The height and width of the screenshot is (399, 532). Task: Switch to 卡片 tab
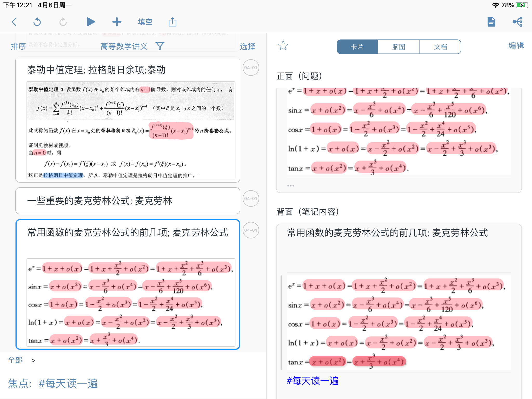357,47
